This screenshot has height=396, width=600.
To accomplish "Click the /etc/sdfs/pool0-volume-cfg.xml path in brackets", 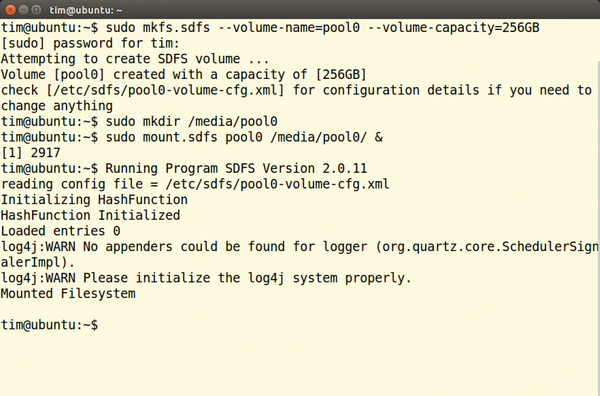I will [x=166, y=90].
